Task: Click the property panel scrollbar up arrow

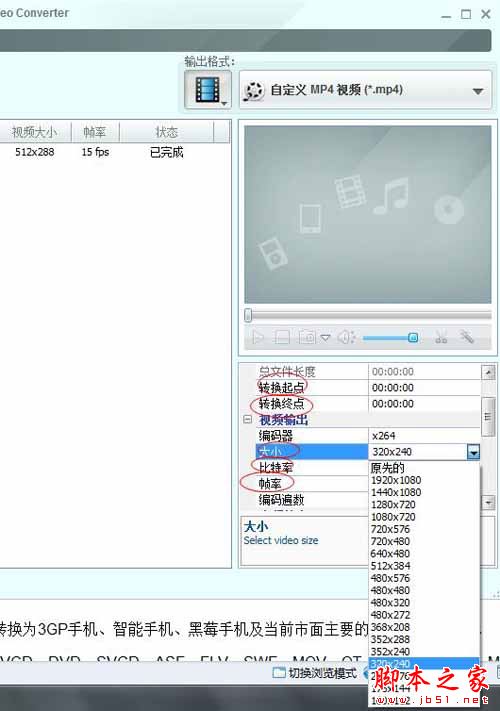Action: pyautogui.click(x=488, y=372)
